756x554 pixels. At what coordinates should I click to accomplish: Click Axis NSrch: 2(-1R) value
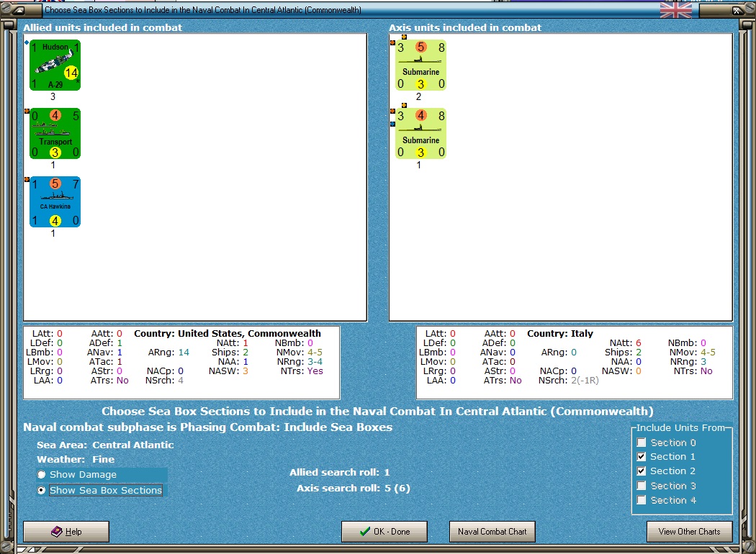(x=585, y=380)
